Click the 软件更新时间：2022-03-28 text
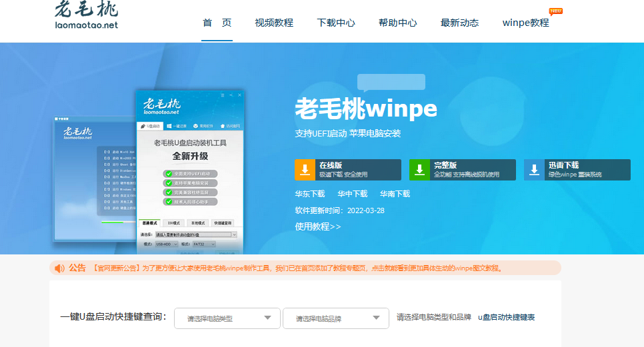The height and width of the screenshot is (347, 644). click(339, 211)
